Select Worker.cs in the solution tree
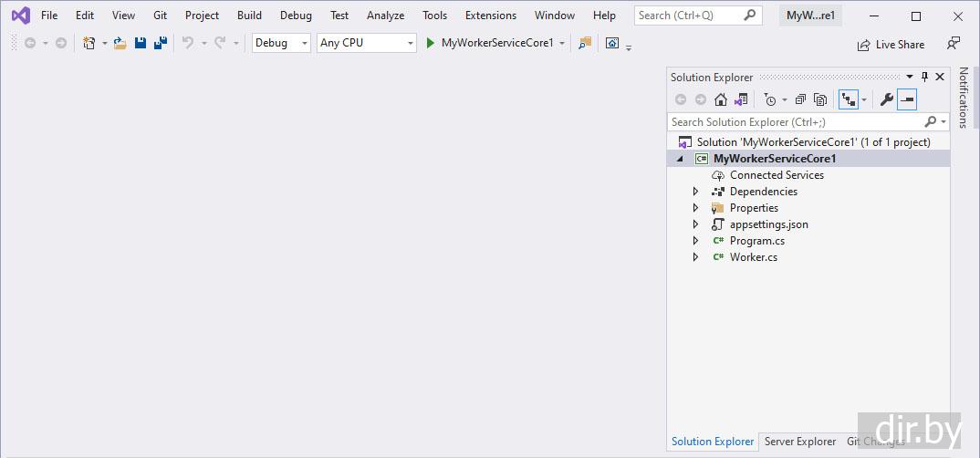 [753, 257]
